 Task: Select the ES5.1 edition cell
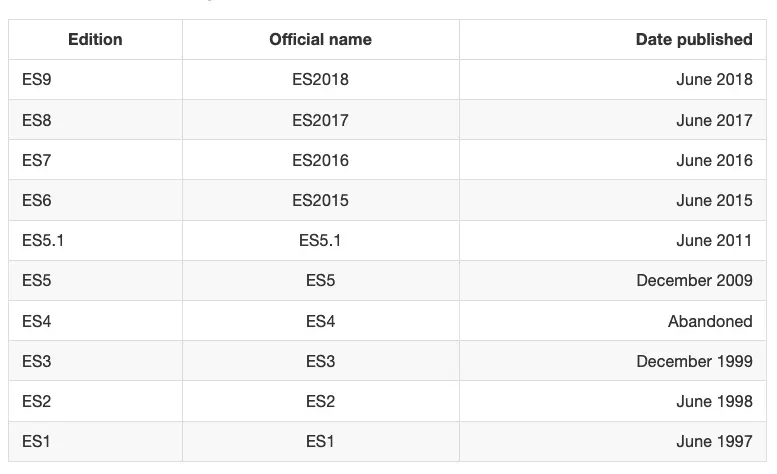pos(42,241)
